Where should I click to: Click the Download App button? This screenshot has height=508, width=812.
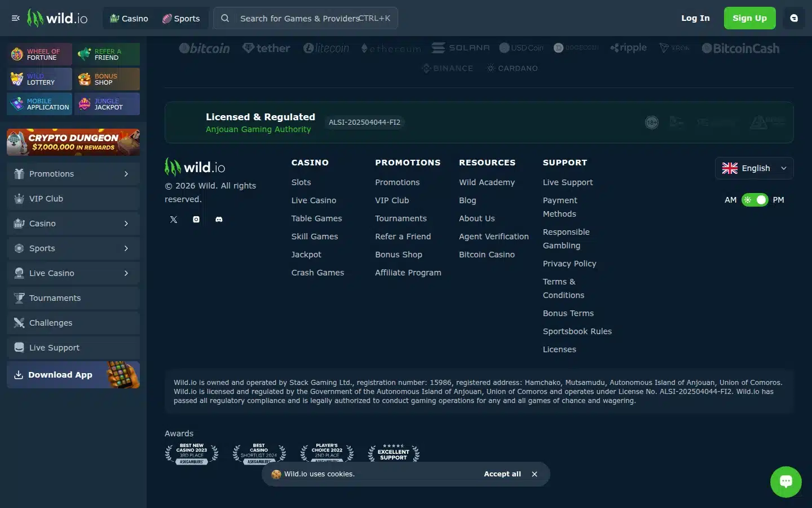coord(73,375)
